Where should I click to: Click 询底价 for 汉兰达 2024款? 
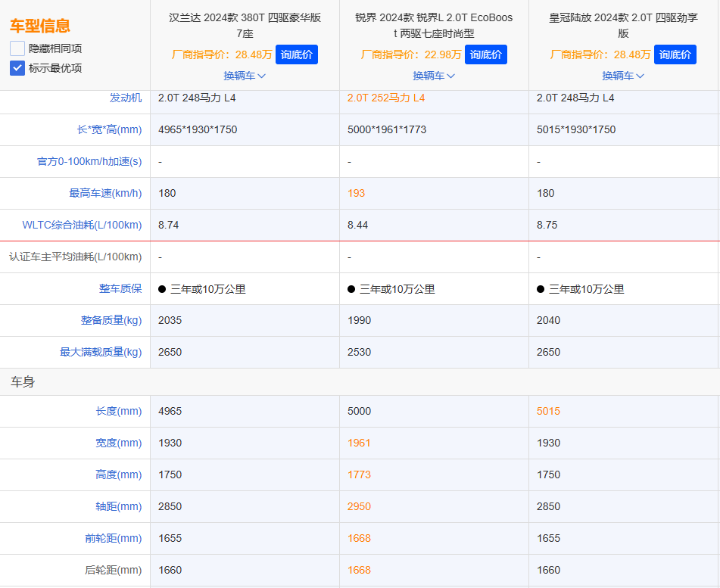297,54
